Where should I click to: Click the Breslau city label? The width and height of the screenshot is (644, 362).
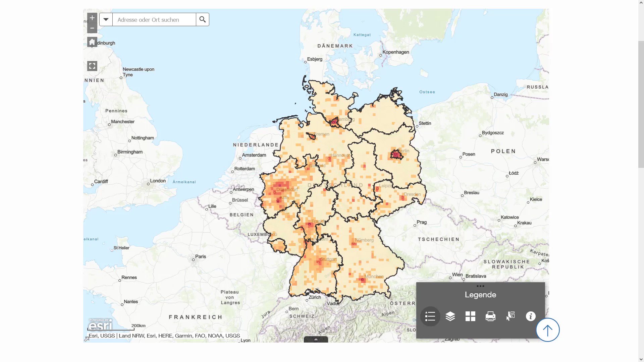pyautogui.click(x=472, y=192)
